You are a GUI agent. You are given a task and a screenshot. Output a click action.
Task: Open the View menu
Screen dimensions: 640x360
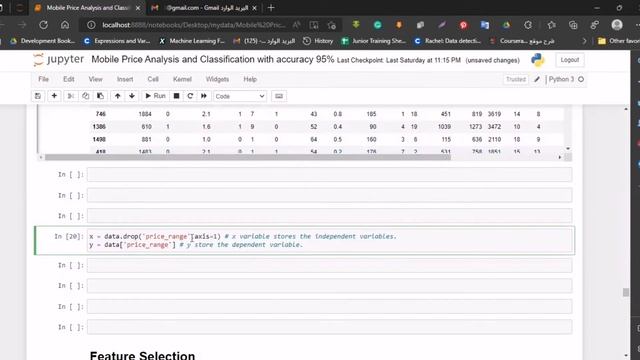point(96,79)
